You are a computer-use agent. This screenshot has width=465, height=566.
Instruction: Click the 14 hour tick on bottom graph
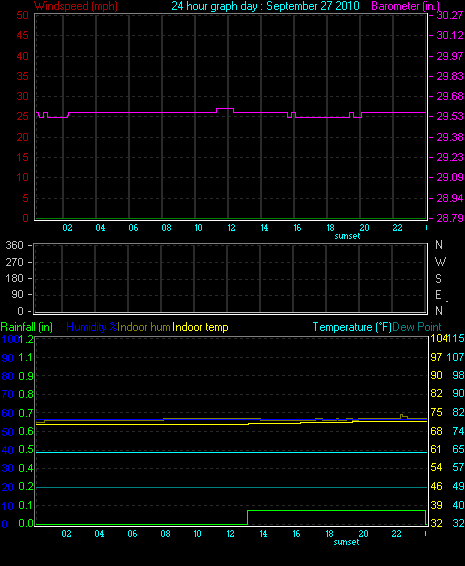click(x=264, y=534)
